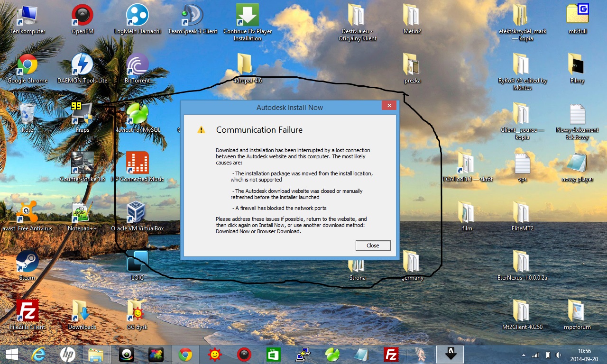The width and height of the screenshot is (607, 364).
Task: Select the prezka folder icon
Action: (413, 69)
